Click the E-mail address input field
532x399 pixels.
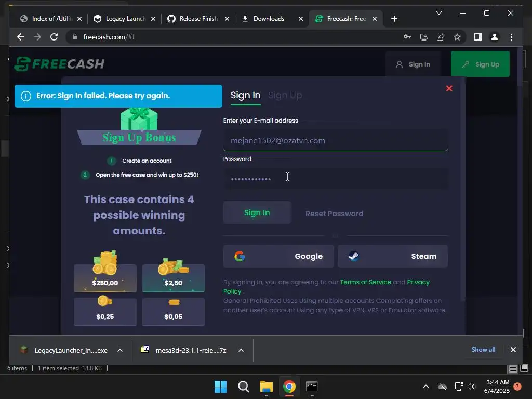(336, 140)
